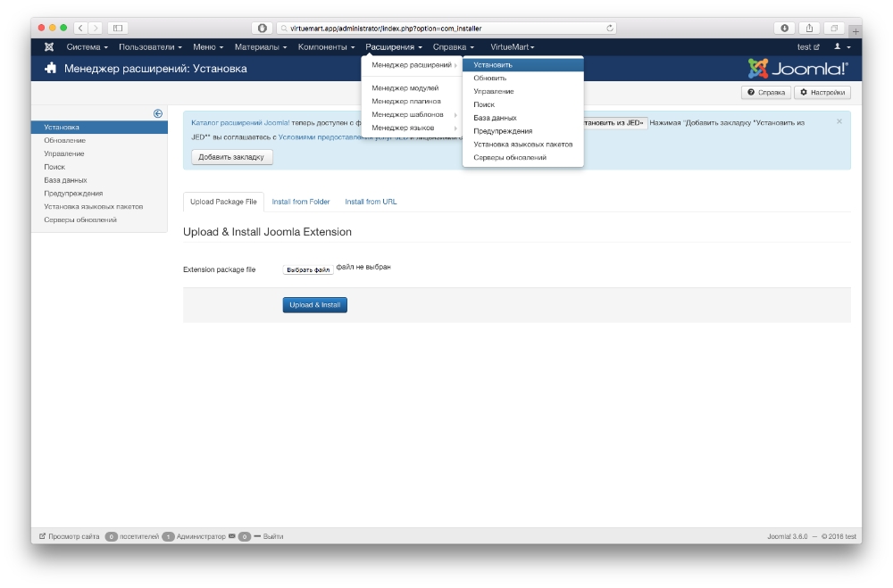
Task: Click the Добавить закладку button
Action: 231,157
